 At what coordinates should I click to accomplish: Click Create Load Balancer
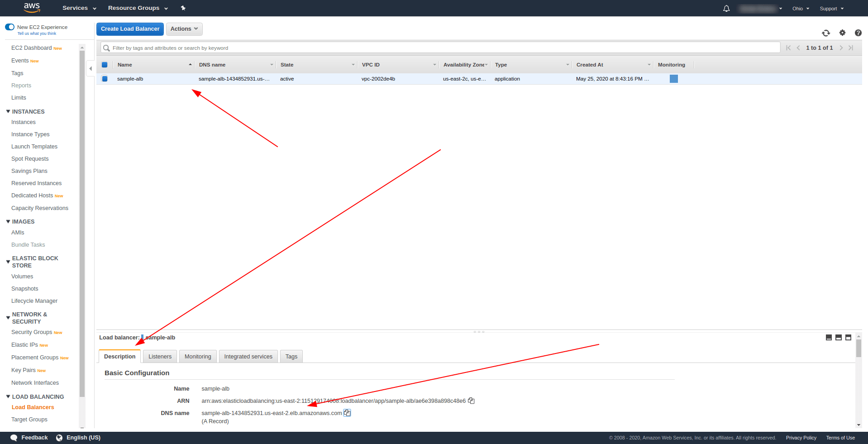(130, 29)
